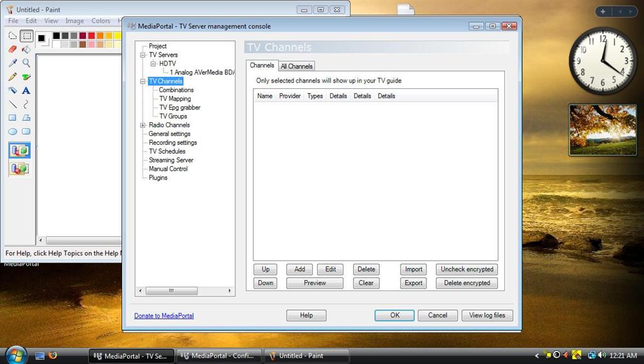Image resolution: width=644 pixels, height=364 pixels.
Task: Pick the Eraser tool in Paint
Action: [x=13, y=49]
